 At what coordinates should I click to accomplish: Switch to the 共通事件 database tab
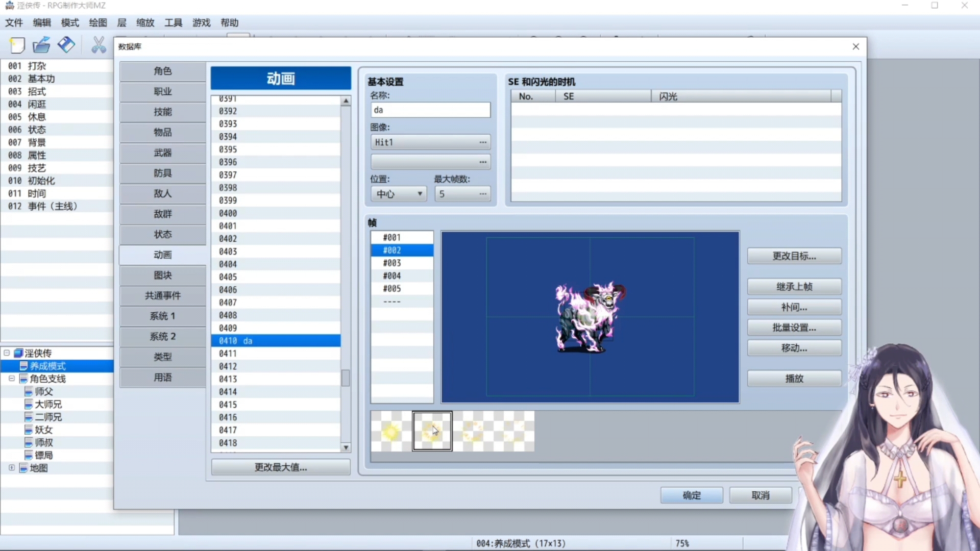pyautogui.click(x=163, y=295)
